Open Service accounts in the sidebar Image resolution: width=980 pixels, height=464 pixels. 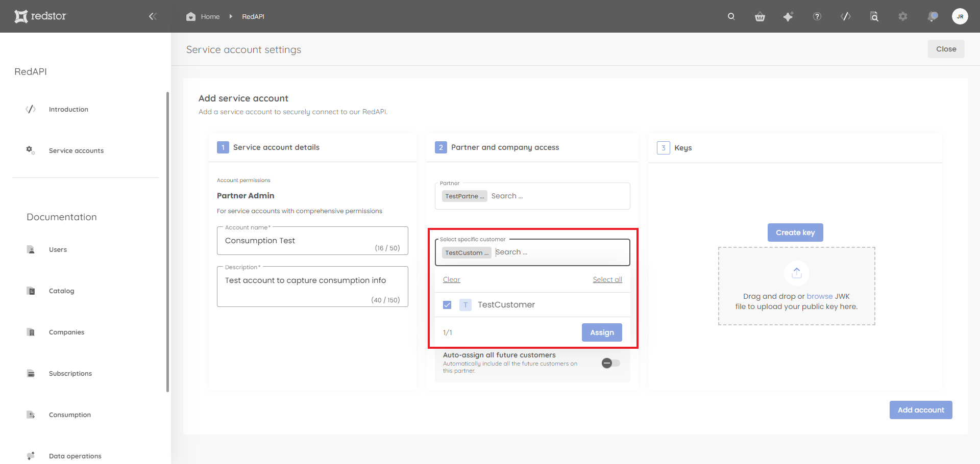76,150
